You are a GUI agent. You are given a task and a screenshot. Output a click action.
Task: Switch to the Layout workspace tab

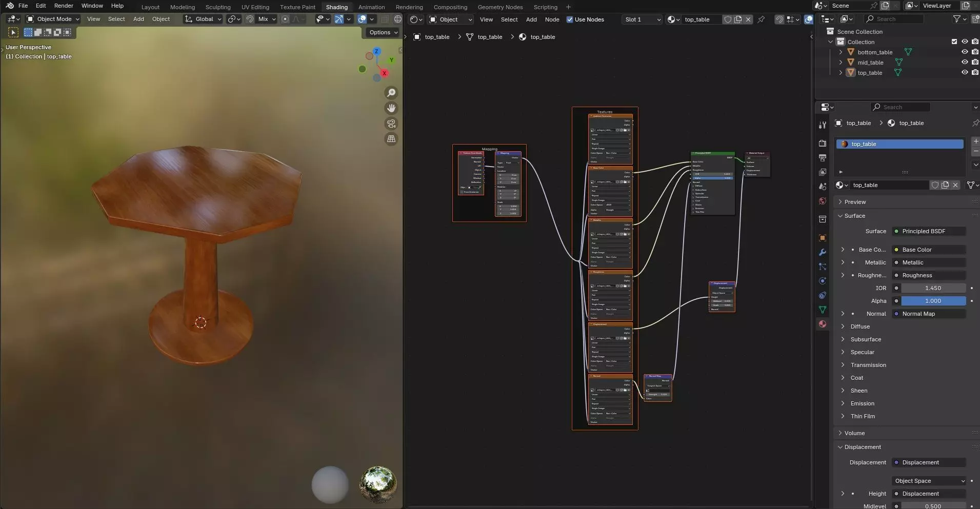click(x=150, y=7)
